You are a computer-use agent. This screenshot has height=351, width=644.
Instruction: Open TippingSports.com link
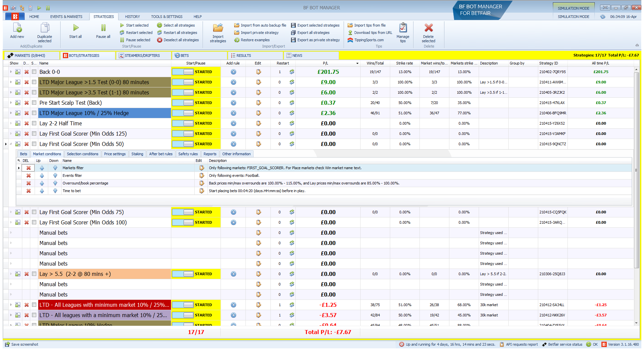click(x=366, y=40)
